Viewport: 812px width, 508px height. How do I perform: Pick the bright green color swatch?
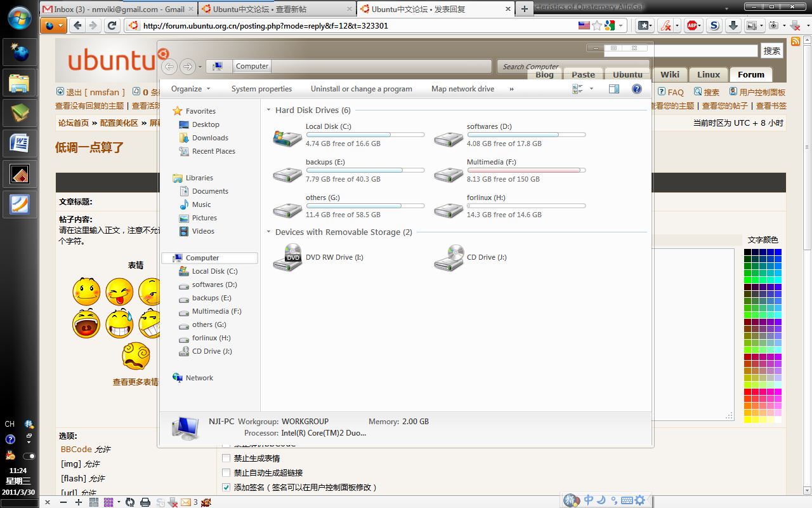click(747, 281)
